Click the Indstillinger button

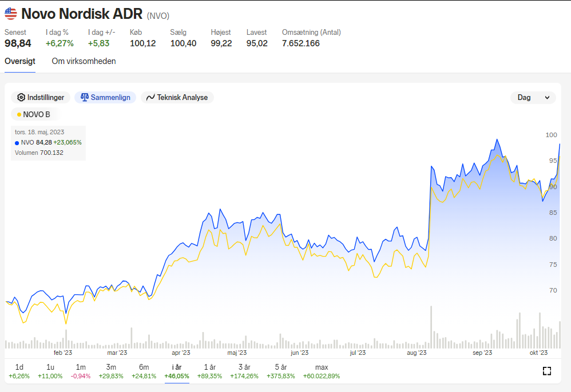[x=41, y=98]
